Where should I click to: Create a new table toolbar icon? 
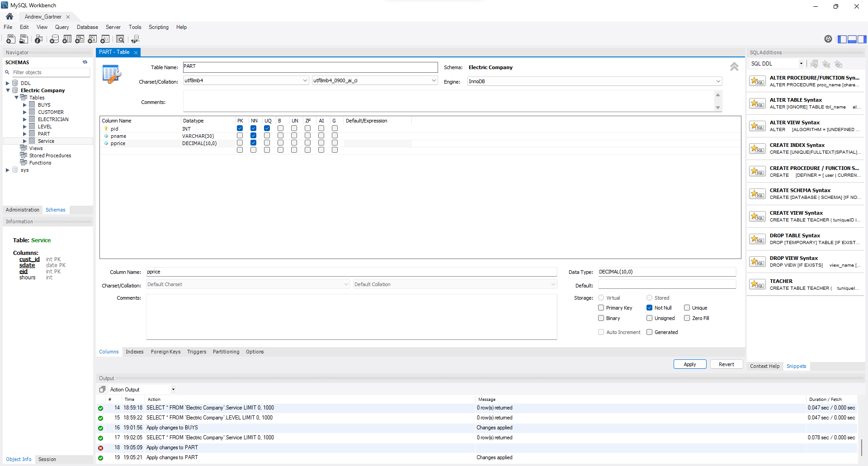click(x=67, y=39)
